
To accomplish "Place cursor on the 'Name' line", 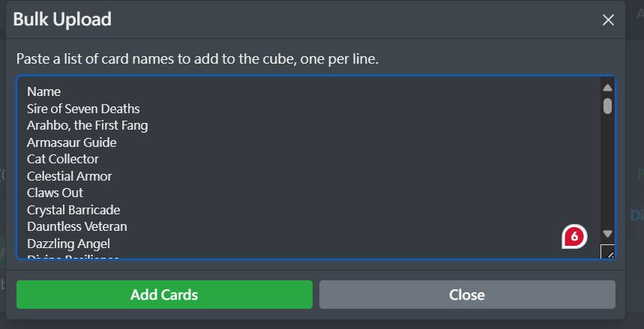I will tap(44, 91).
